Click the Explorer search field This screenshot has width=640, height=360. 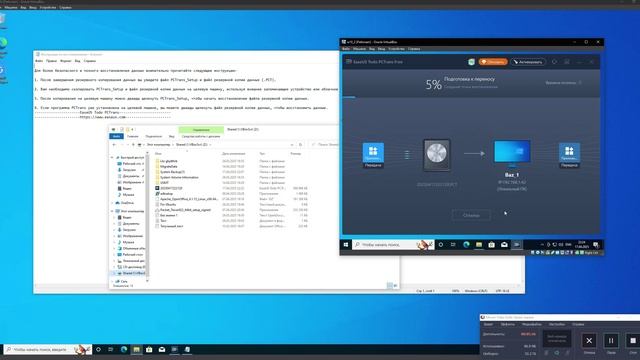pyautogui.click(x=325, y=144)
